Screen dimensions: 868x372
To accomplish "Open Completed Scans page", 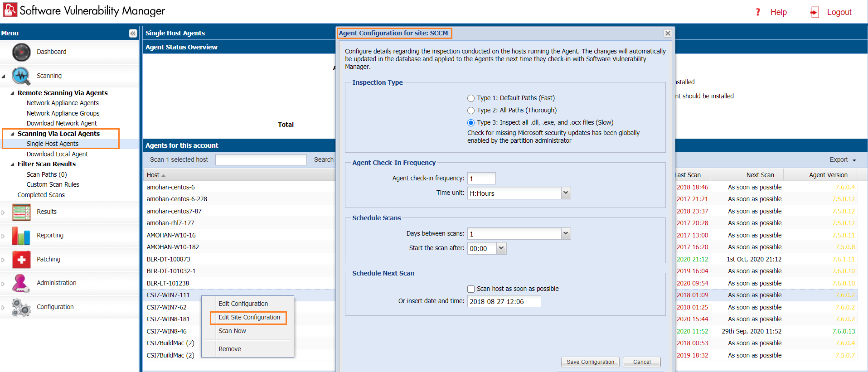I will [41, 195].
